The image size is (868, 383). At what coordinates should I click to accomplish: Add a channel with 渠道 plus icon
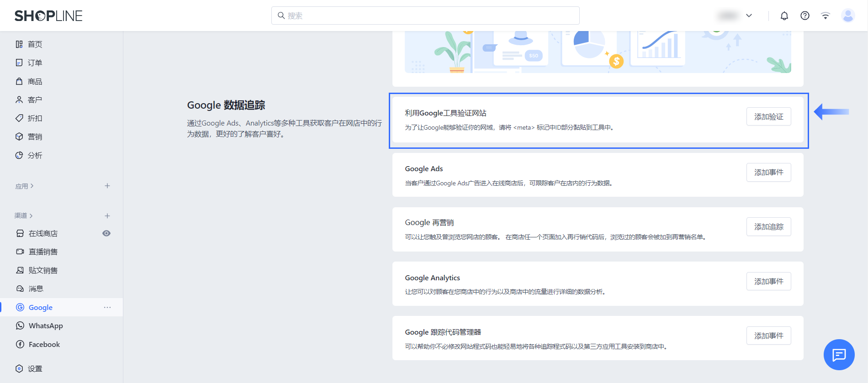(x=107, y=215)
